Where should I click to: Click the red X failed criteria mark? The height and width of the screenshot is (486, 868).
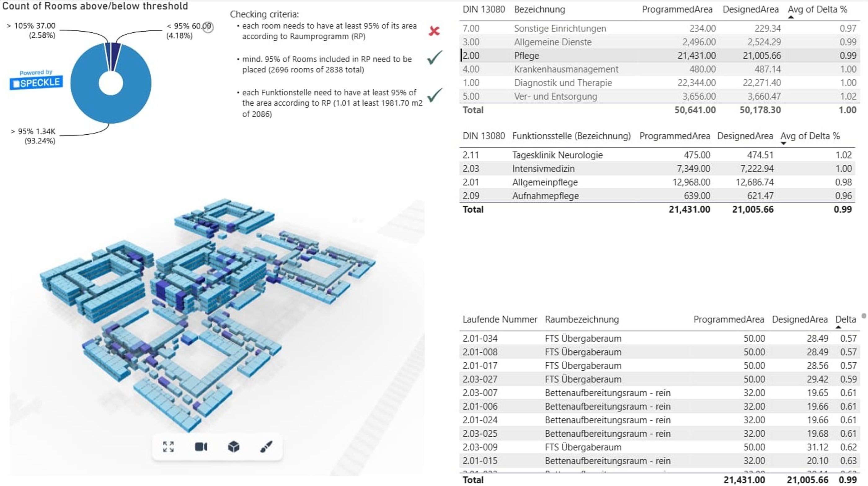coord(434,31)
